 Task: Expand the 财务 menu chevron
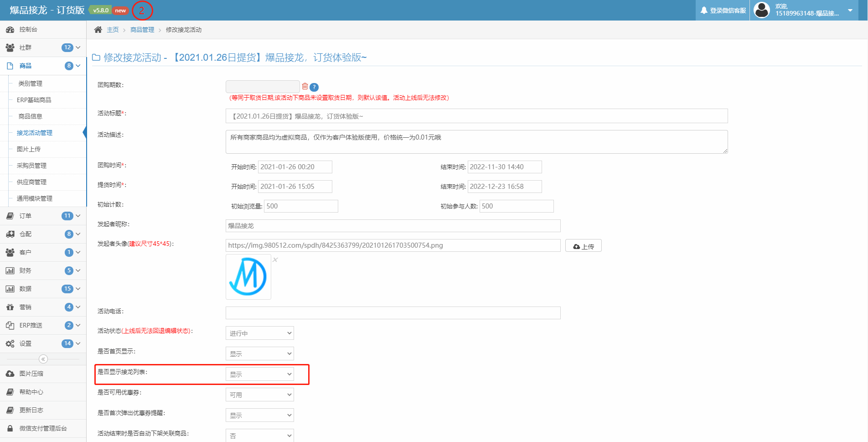[78, 270]
